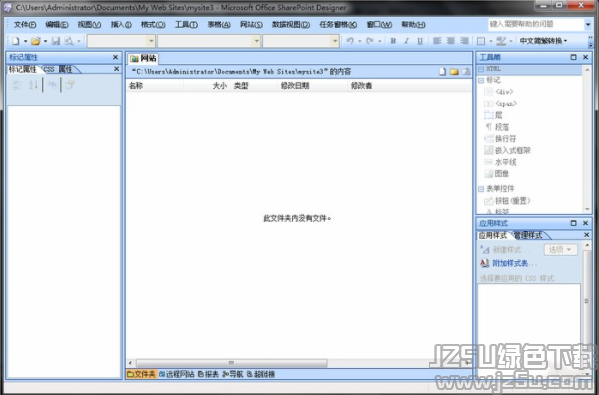Insert <span> tag from toolbox

point(500,104)
